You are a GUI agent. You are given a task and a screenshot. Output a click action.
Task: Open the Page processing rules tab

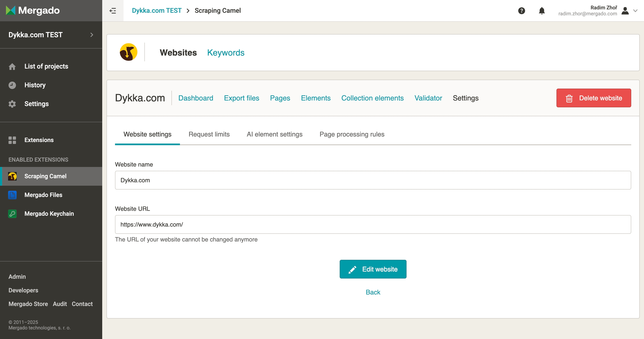pyautogui.click(x=352, y=134)
